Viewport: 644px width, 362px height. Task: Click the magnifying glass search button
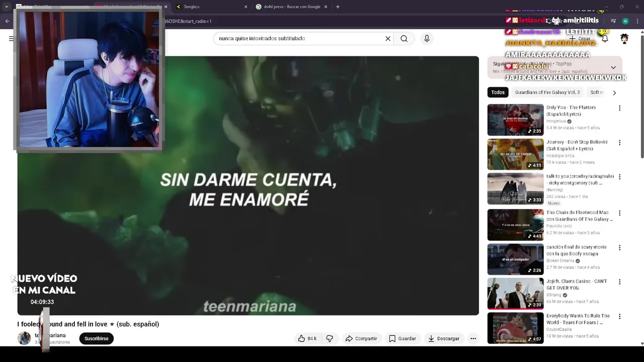coord(404,39)
